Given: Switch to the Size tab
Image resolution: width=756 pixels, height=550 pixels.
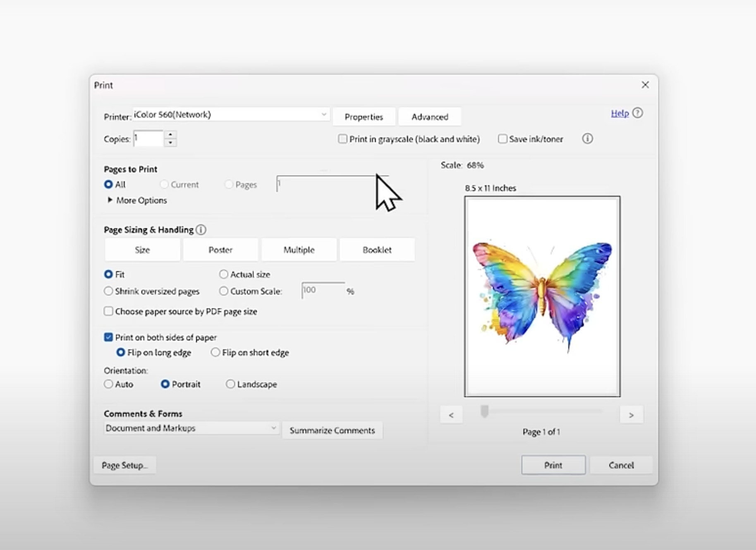Looking at the screenshot, I should click(x=142, y=250).
